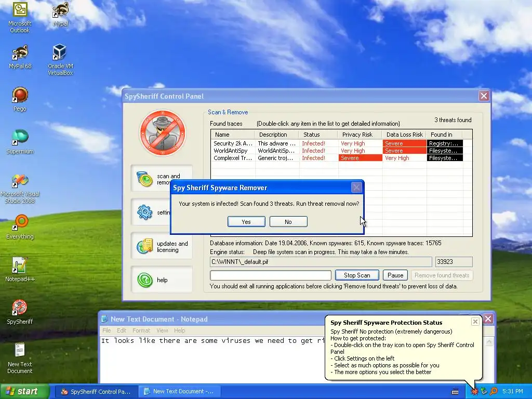
Task: Switch to SpySheriff Control Panel taskbar button
Action: point(96,392)
